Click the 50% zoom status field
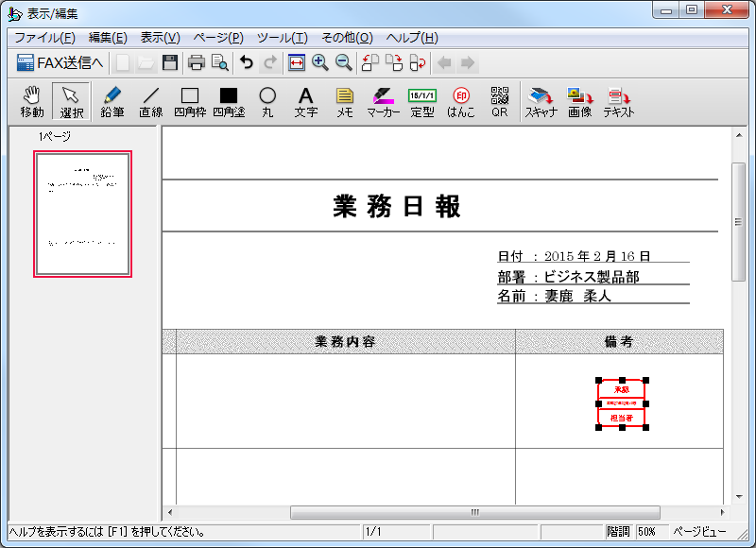 [651, 532]
